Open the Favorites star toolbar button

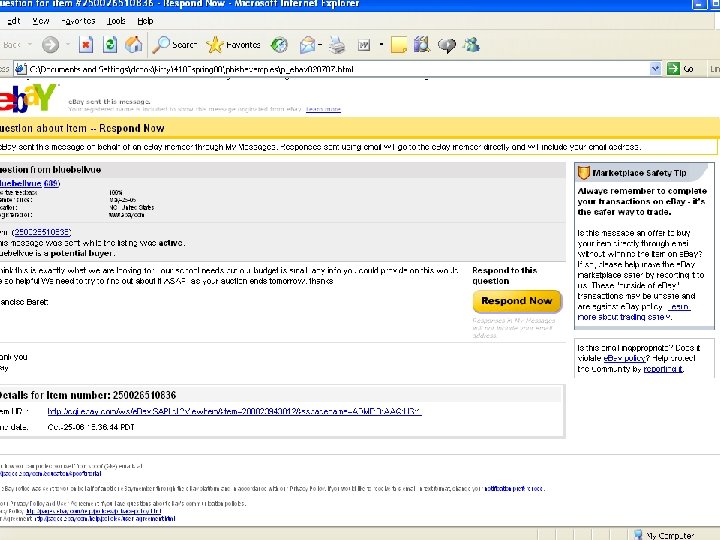pyautogui.click(x=233, y=45)
